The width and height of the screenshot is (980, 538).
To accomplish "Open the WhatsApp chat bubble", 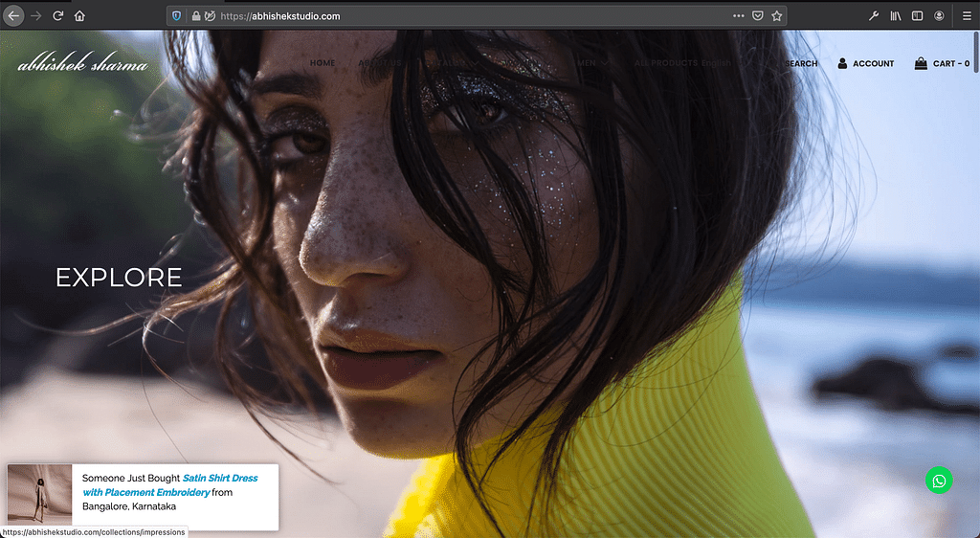I will (x=939, y=481).
